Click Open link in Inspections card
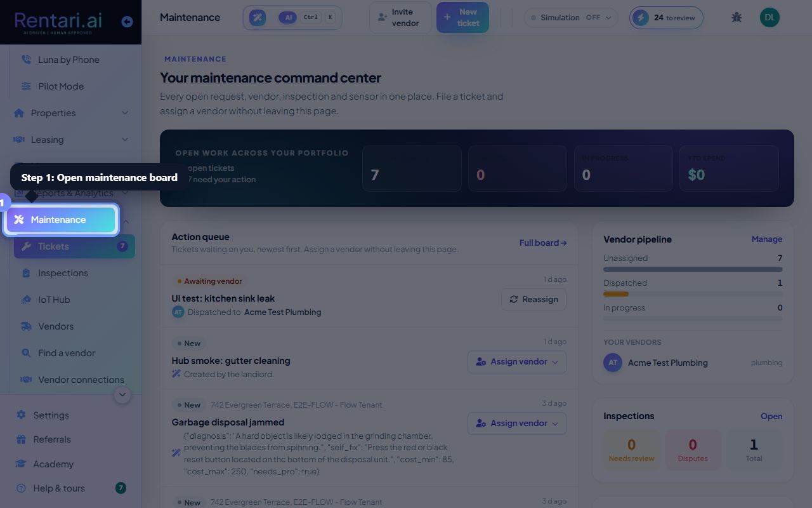This screenshot has height=508, width=812. 771,417
